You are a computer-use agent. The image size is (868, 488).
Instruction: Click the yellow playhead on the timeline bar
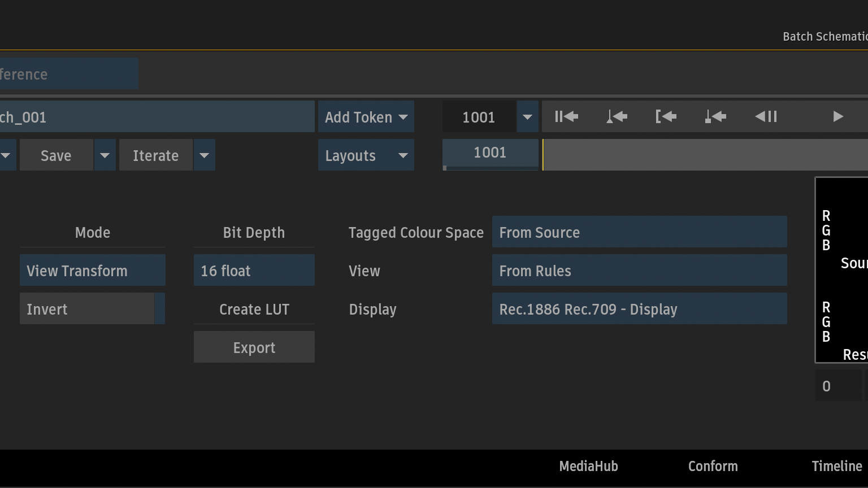(543, 155)
